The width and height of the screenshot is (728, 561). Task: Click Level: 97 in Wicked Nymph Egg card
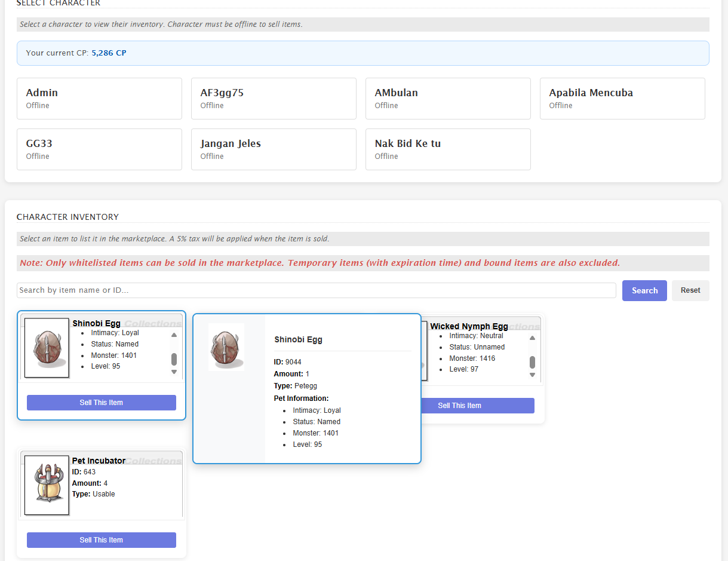tap(463, 369)
